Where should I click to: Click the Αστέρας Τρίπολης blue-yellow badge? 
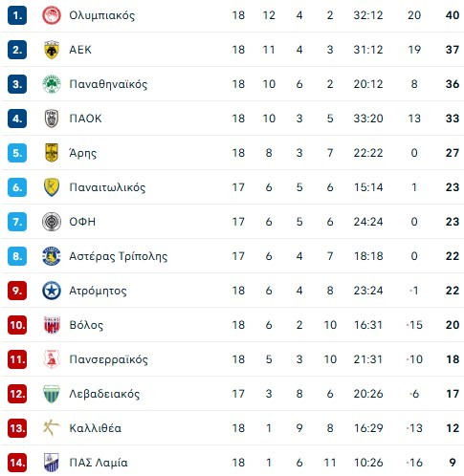52,256
